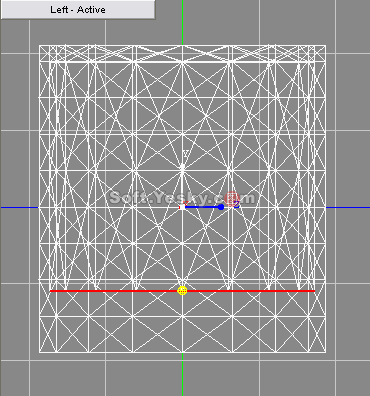Click the white gizmo origin square at center

(x=182, y=207)
